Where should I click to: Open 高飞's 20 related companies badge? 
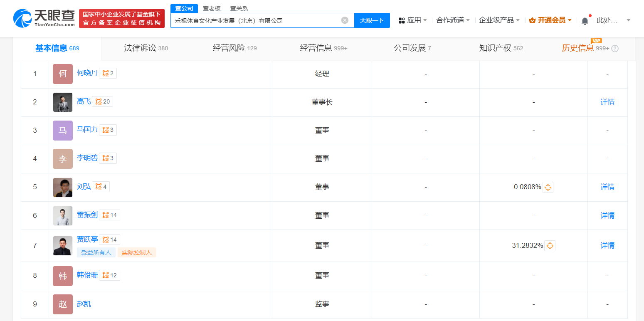pos(102,102)
